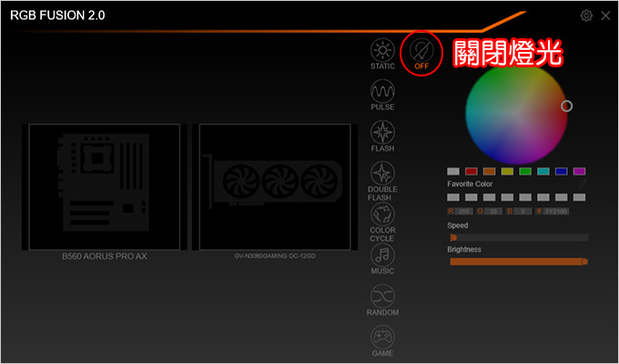Enable the MUSIC lighting mode
619x364 pixels.
[382, 255]
